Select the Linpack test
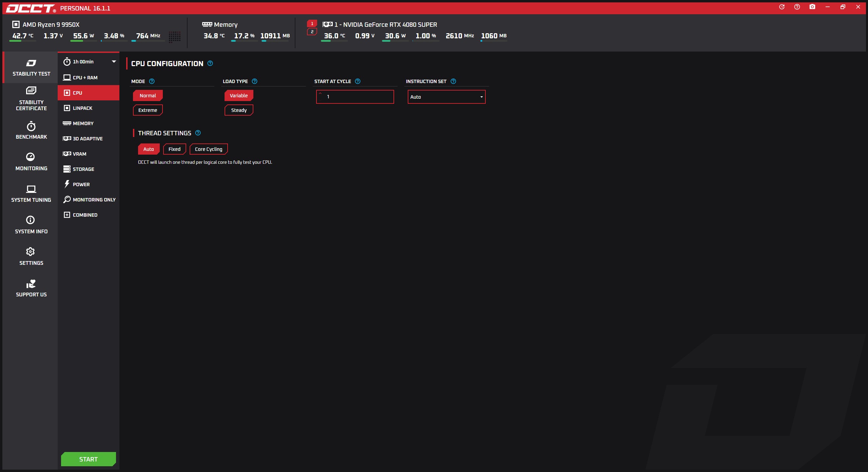 point(82,108)
